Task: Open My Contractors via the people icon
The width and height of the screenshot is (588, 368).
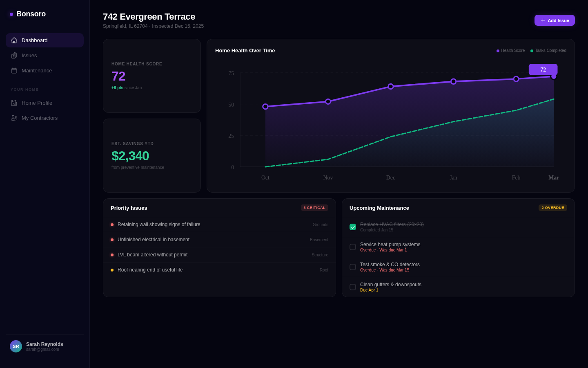Action: [13, 118]
